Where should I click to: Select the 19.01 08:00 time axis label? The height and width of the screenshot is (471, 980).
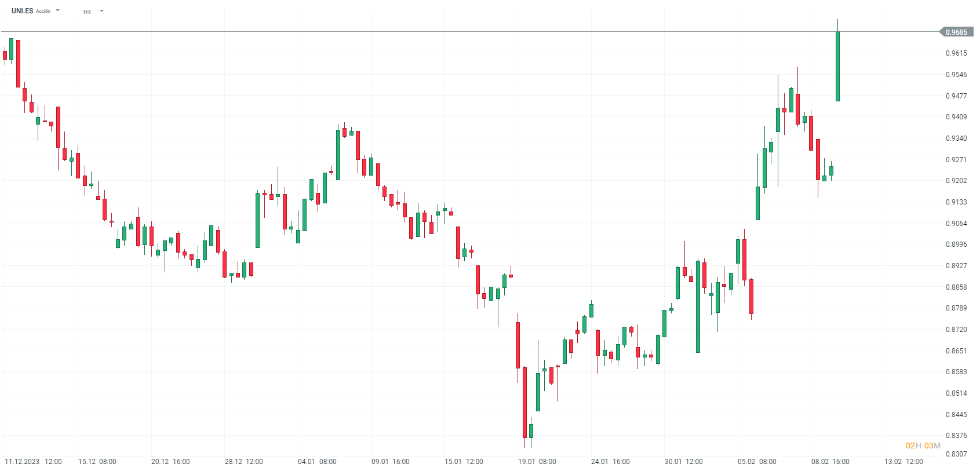(537, 462)
